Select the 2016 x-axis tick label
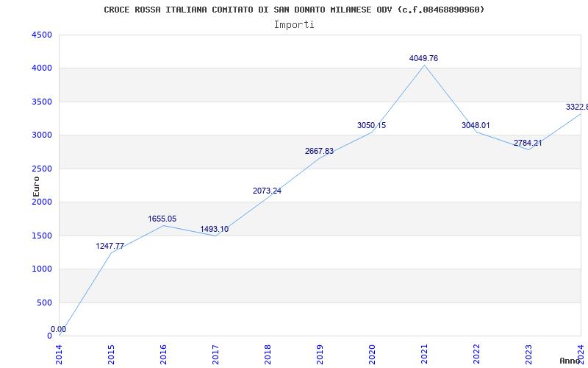This screenshot has height=368, width=588. (163, 354)
